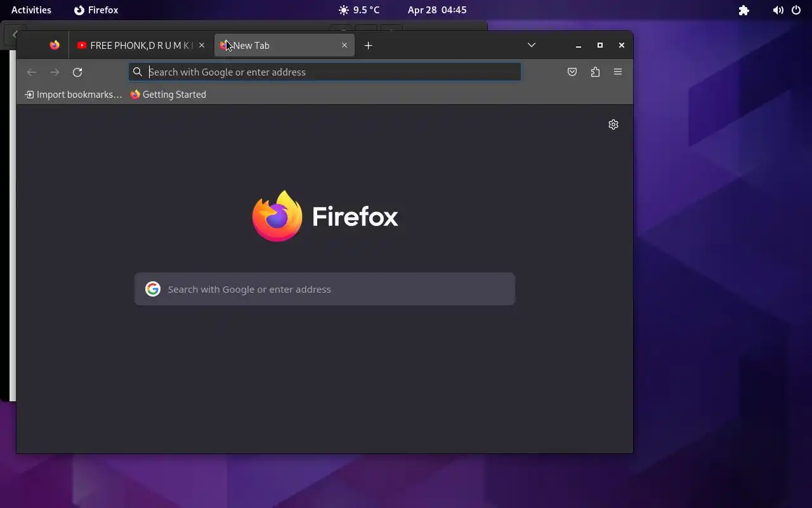Minimize the Firefox window
The image size is (812, 508).
tap(579, 45)
